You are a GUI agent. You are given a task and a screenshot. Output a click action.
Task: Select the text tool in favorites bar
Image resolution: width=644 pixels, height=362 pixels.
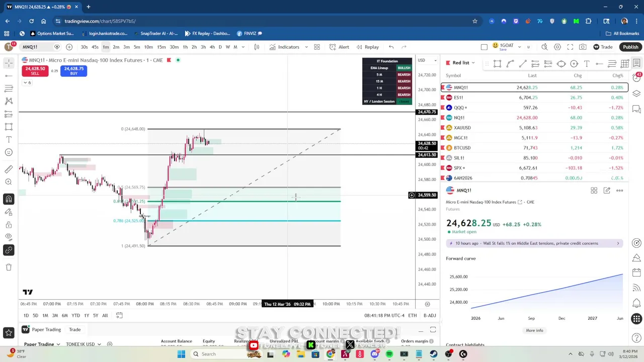click(x=587, y=63)
